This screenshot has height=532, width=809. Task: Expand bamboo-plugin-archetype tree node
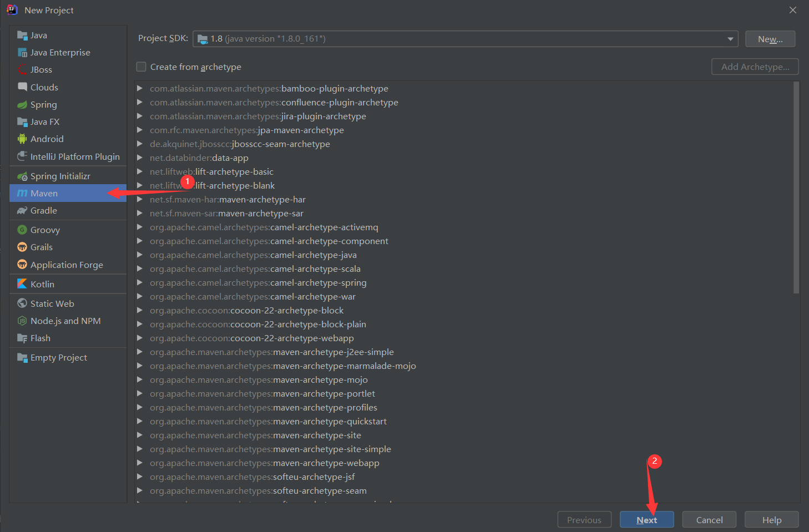point(140,88)
